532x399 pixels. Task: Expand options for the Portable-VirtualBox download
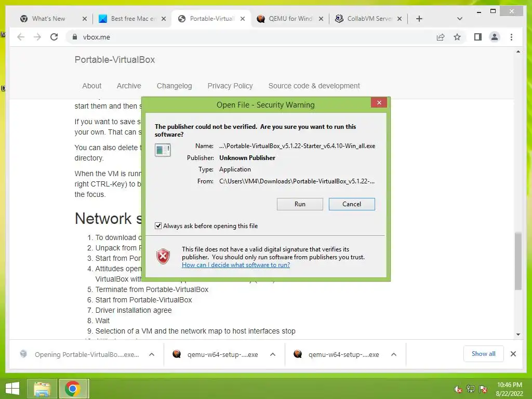click(152, 354)
